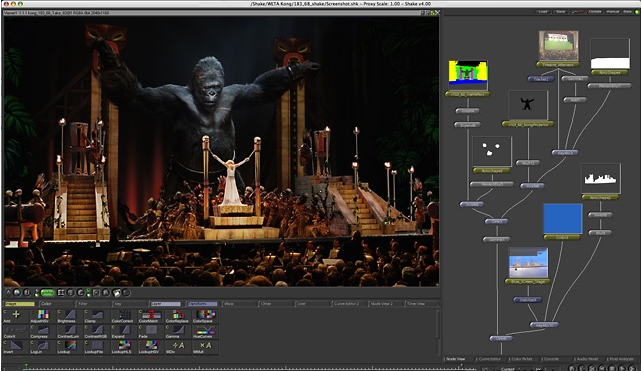Add a ColorReplace node
This screenshot has width=641, height=371.
pos(178,315)
